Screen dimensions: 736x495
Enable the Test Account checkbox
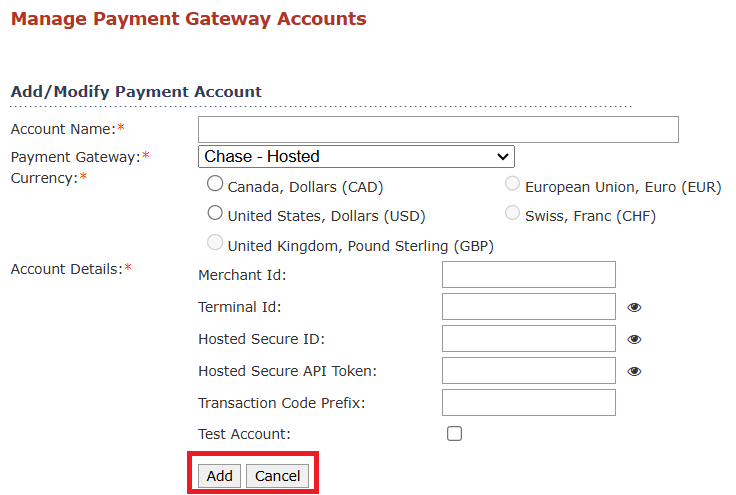pos(454,434)
